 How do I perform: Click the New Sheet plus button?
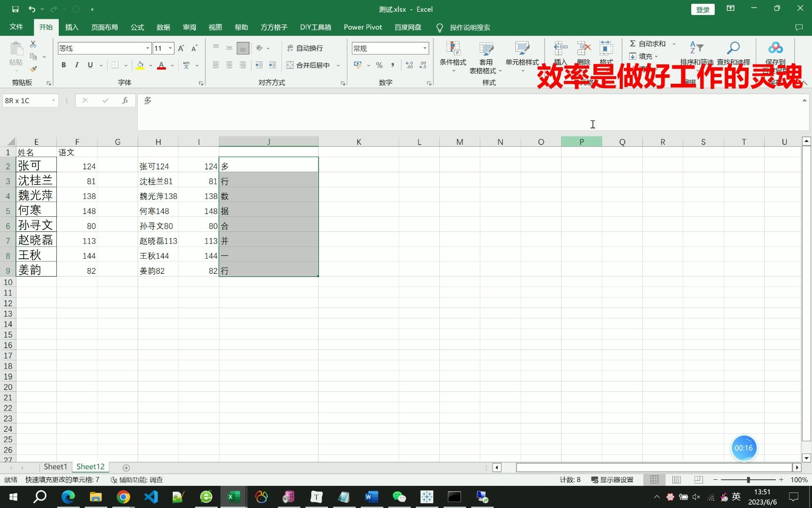point(126,467)
